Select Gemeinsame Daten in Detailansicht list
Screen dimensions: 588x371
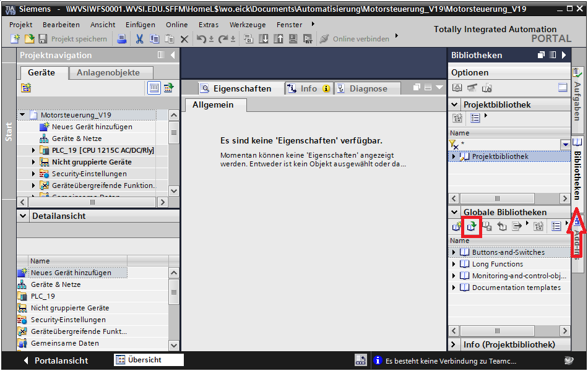point(64,343)
